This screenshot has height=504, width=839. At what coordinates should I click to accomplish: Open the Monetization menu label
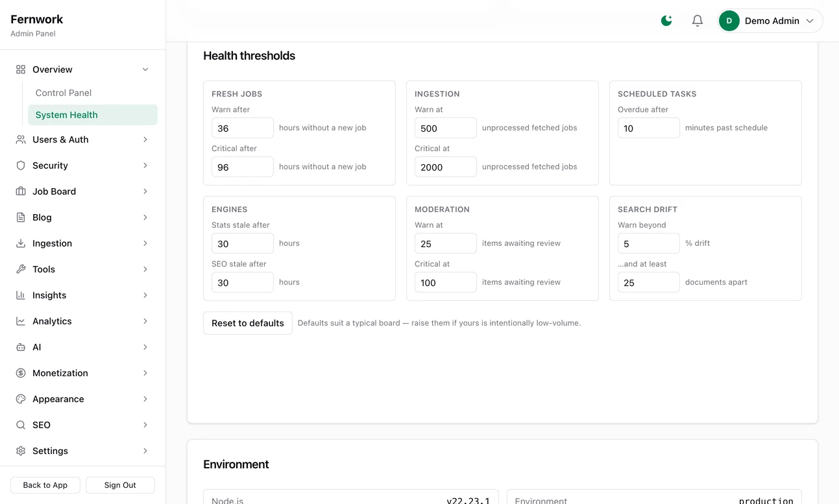coord(60,373)
